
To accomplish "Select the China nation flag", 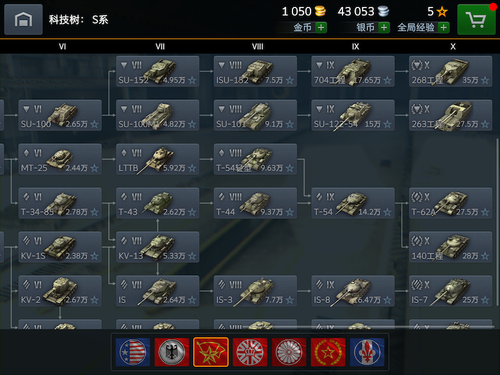I will pos(328,352).
